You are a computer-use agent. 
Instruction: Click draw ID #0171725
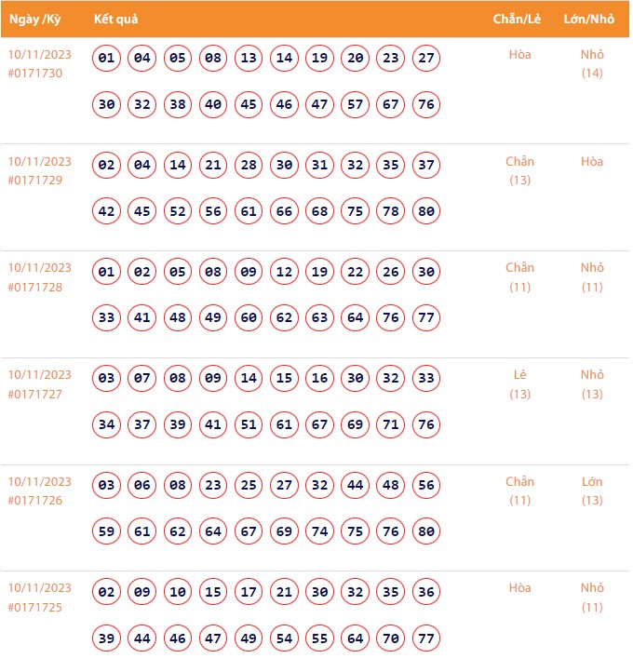[x=35, y=607]
